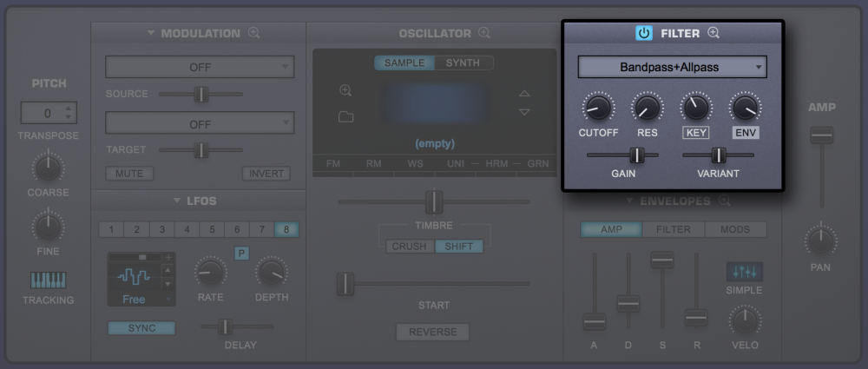Collapse the MODULATION section triangle
This screenshot has width=868, height=369.
click(x=150, y=33)
